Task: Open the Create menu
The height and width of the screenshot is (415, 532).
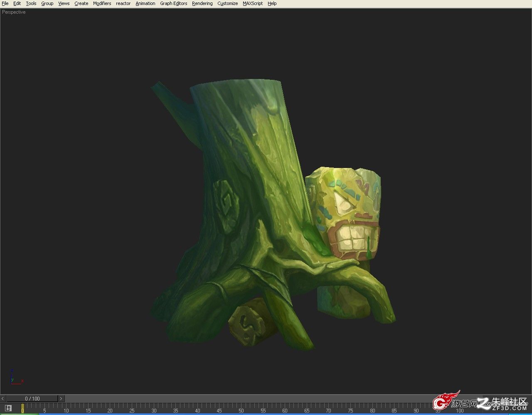Action: [x=81, y=3]
